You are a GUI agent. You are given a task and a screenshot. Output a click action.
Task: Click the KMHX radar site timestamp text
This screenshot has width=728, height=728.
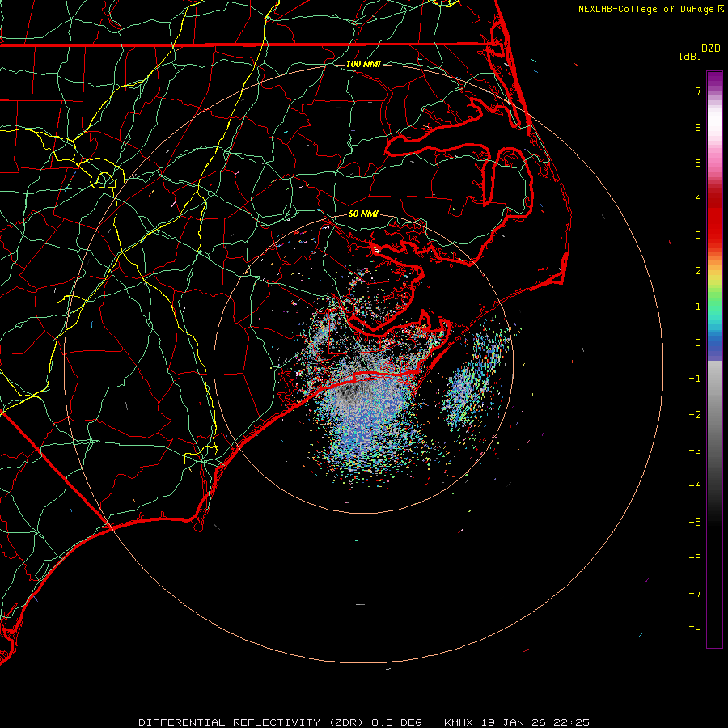517,722
